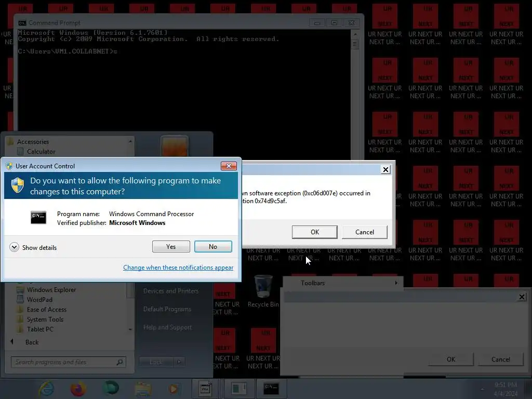Click OK in the software exception dialog
This screenshot has width=532, height=399.
point(314,232)
